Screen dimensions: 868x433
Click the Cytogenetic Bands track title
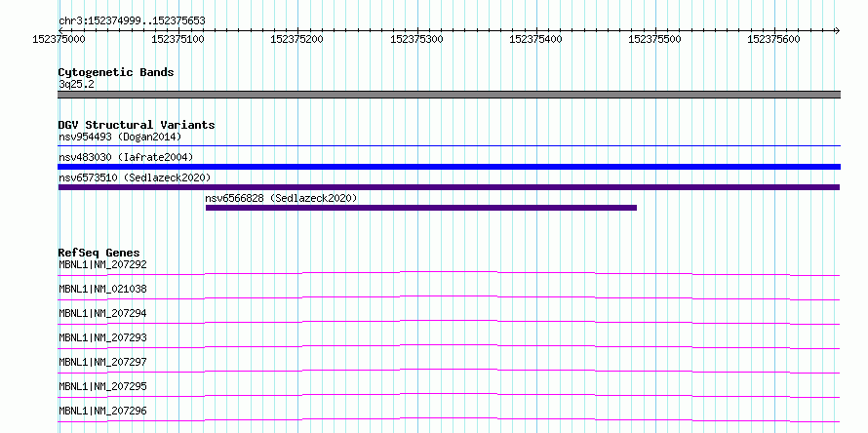(116, 72)
